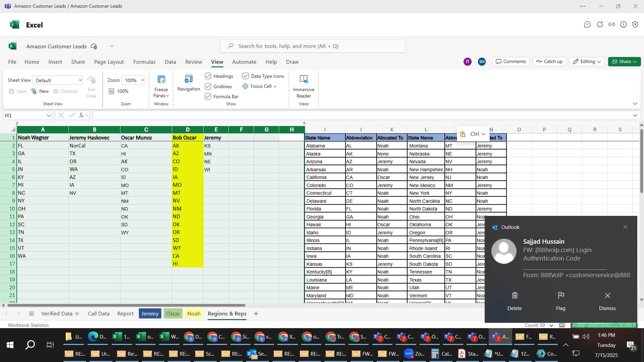644x362 pixels.
Task: Open the all sheets list icon
Action: coord(32,314)
